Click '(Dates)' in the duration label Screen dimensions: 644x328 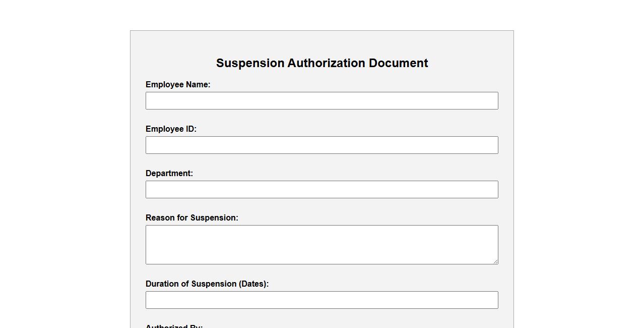click(x=253, y=284)
